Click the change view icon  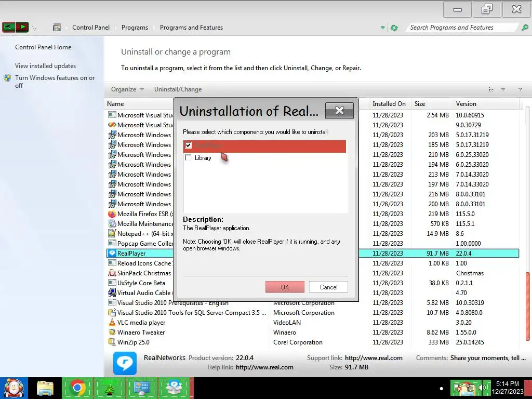point(491,89)
